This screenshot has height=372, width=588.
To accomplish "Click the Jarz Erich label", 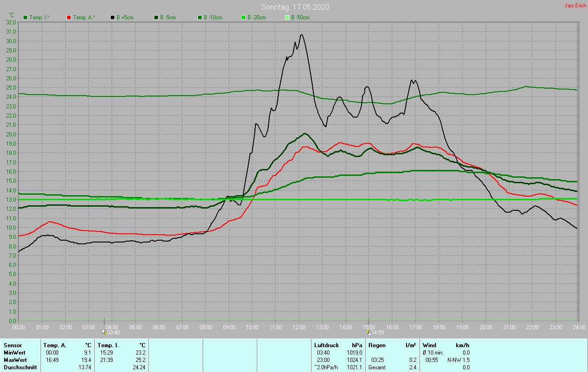I will tap(575, 6).
